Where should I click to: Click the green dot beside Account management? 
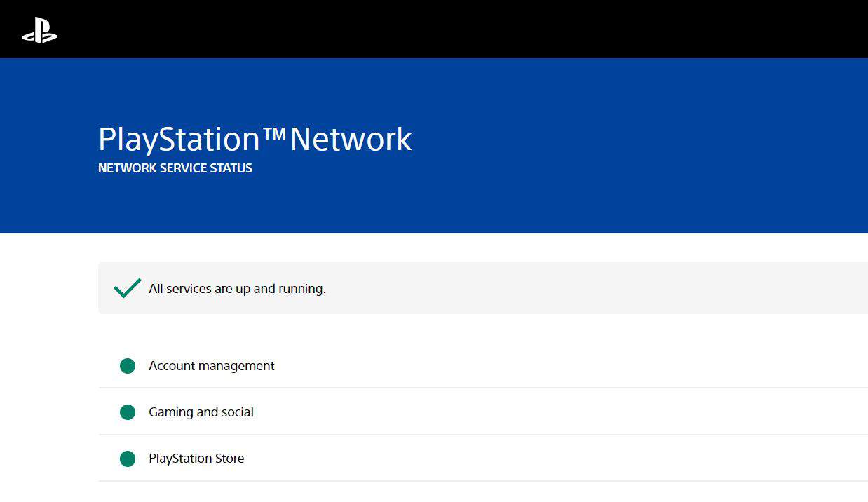[x=128, y=366]
